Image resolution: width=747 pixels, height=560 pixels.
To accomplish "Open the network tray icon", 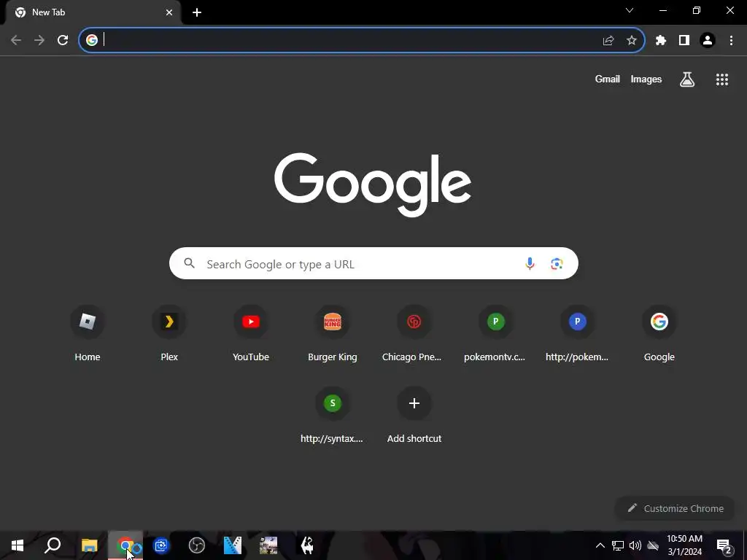I will pos(617,545).
